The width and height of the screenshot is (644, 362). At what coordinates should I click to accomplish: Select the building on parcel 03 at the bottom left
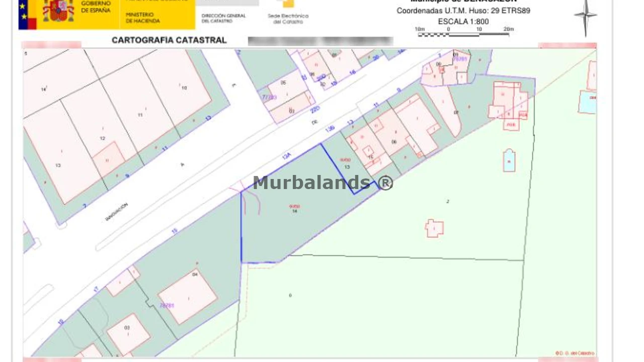128,334
